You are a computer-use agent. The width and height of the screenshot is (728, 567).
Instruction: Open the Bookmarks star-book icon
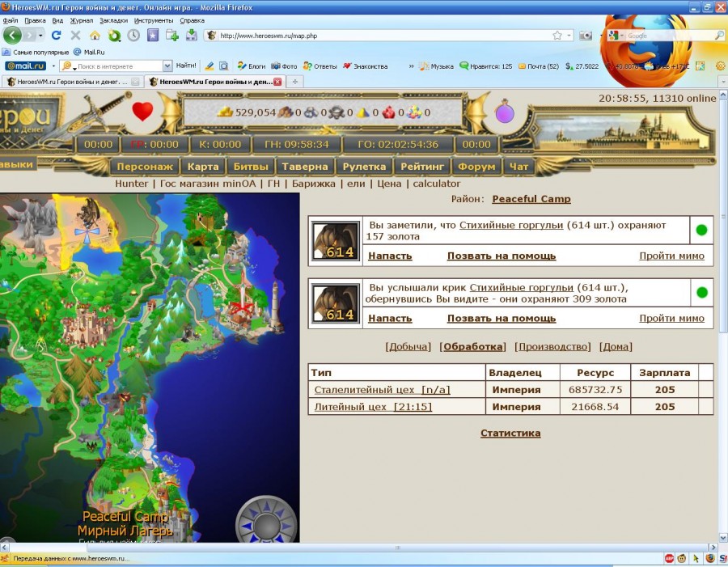153,36
